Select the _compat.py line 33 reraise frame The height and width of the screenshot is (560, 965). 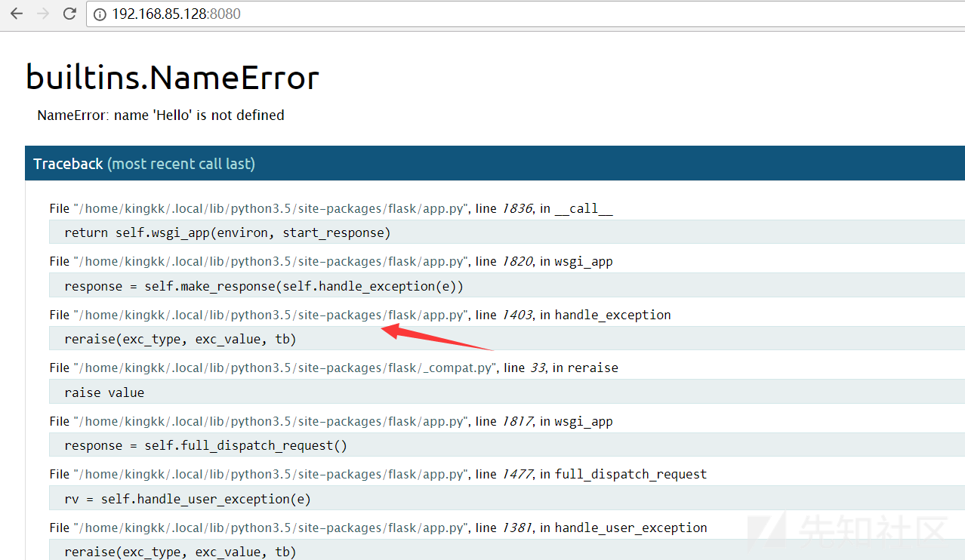click(x=333, y=368)
